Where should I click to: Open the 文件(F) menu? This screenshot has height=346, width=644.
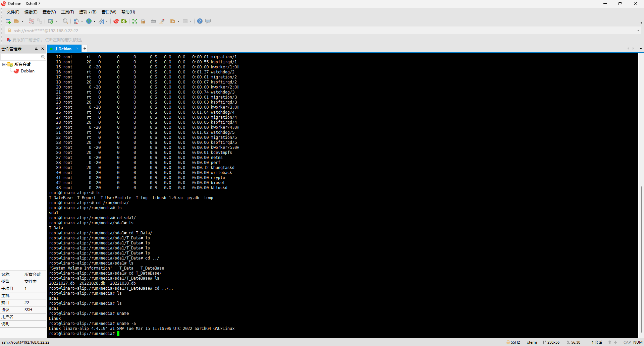[x=13, y=12]
